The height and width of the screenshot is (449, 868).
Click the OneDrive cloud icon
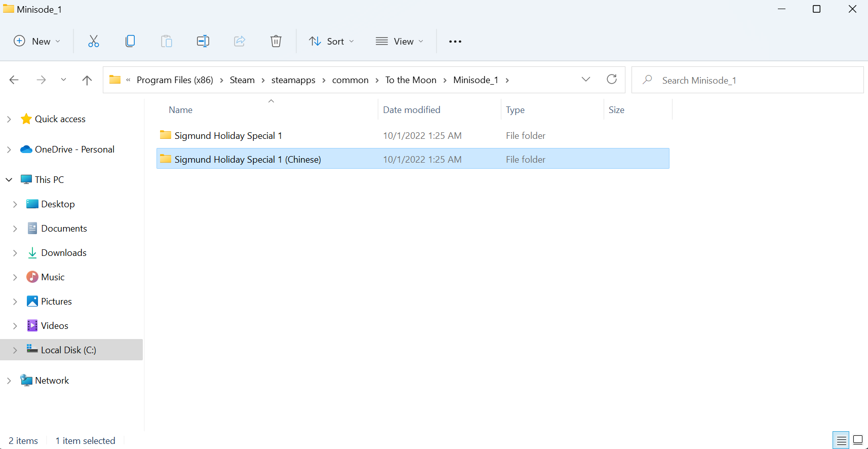(26, 149)
